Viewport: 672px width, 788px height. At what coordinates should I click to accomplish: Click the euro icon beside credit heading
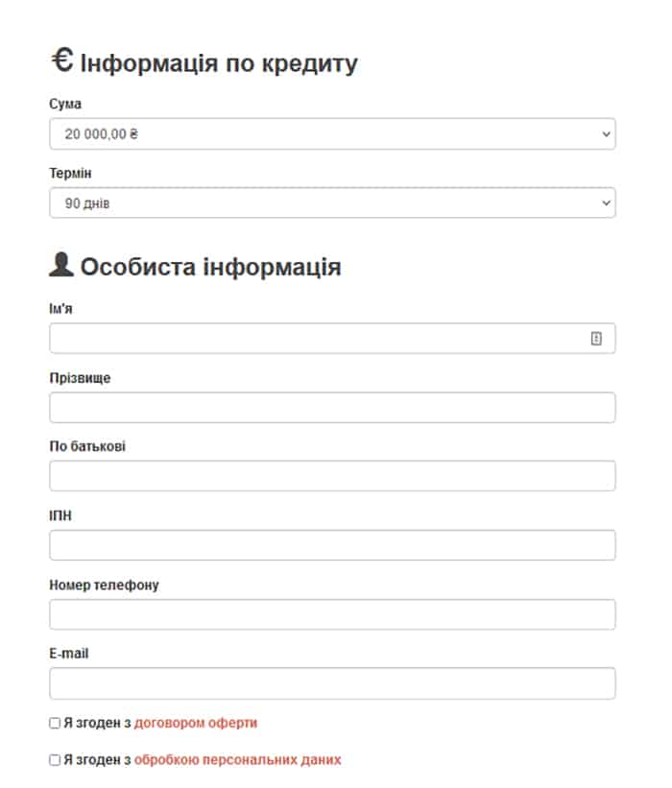coord(61,61)
